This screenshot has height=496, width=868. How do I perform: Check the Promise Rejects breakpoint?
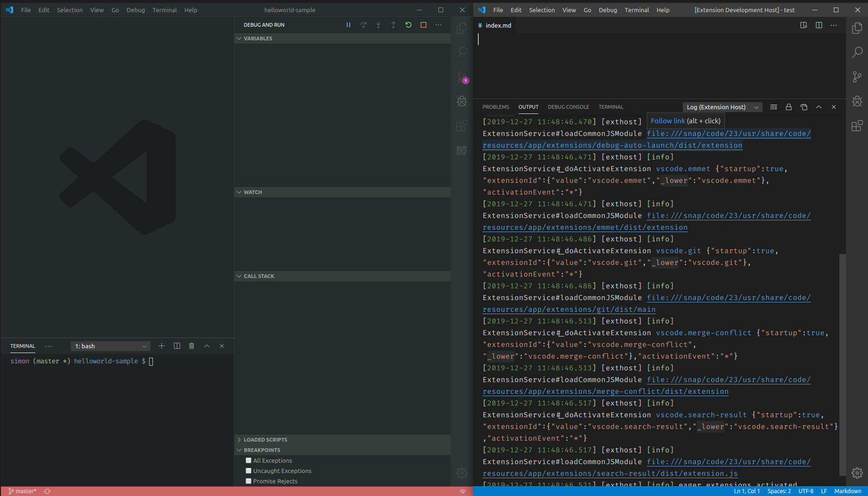click(x=249, y=481)
